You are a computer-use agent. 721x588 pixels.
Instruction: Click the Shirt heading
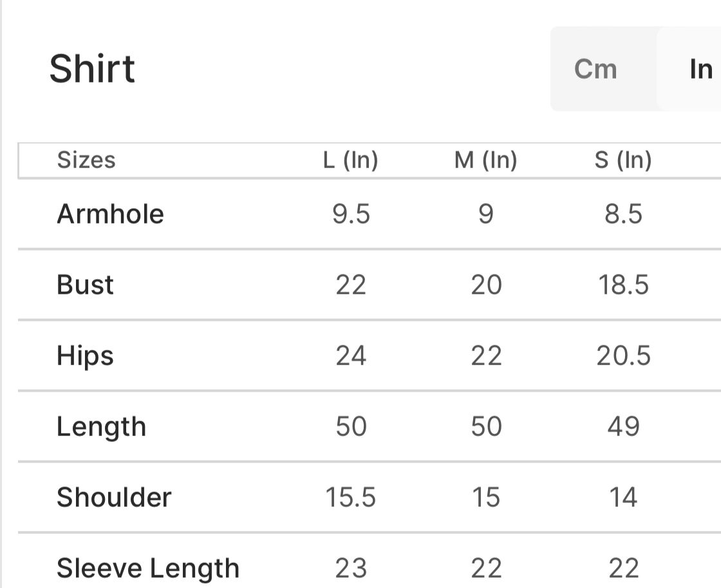(92, 69)
